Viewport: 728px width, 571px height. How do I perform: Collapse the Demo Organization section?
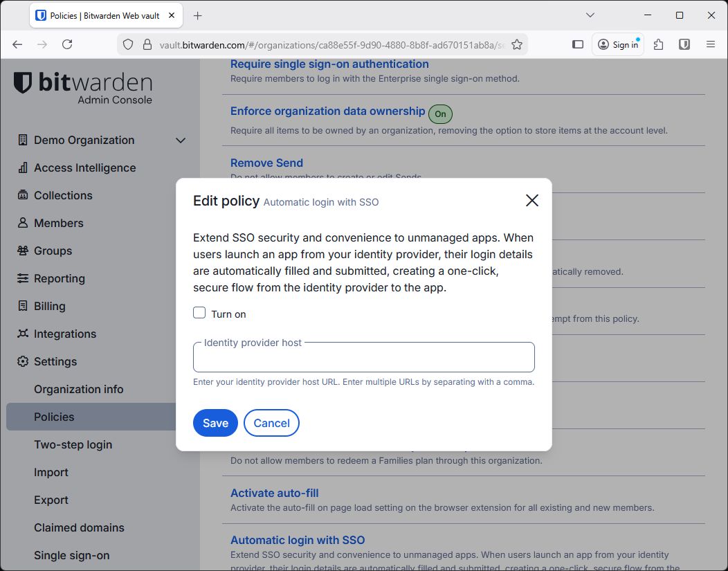[x=181, y=140]
